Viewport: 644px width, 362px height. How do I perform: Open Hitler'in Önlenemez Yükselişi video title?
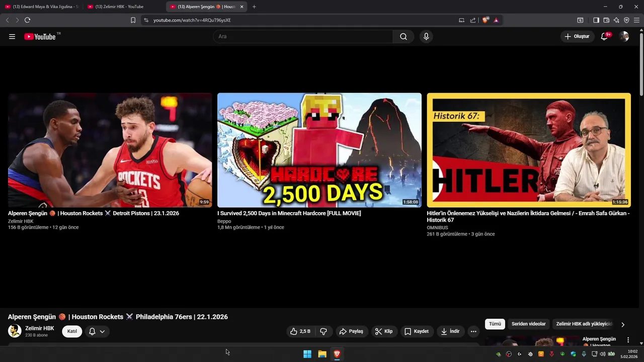click(528, 217)
